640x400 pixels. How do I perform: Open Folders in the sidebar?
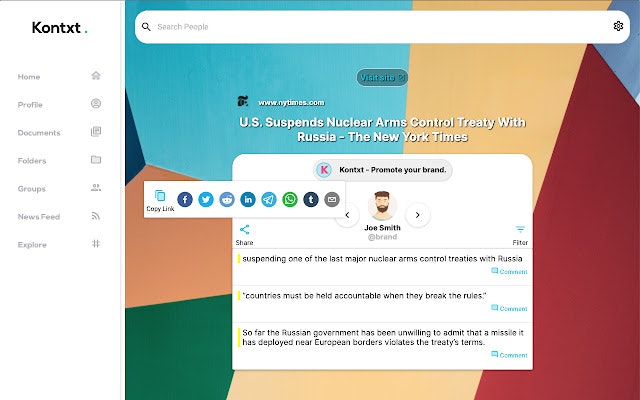coord(59,160)
